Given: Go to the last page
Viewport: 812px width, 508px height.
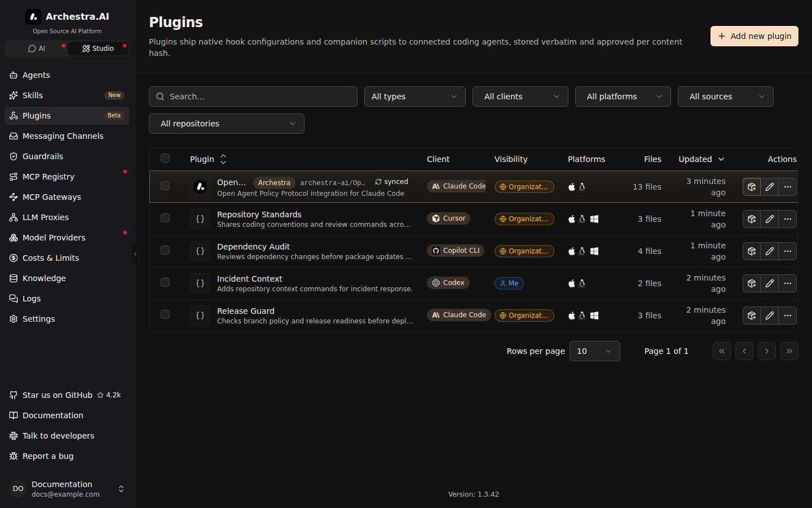Looking at the screenshot, I should (789, 351).
